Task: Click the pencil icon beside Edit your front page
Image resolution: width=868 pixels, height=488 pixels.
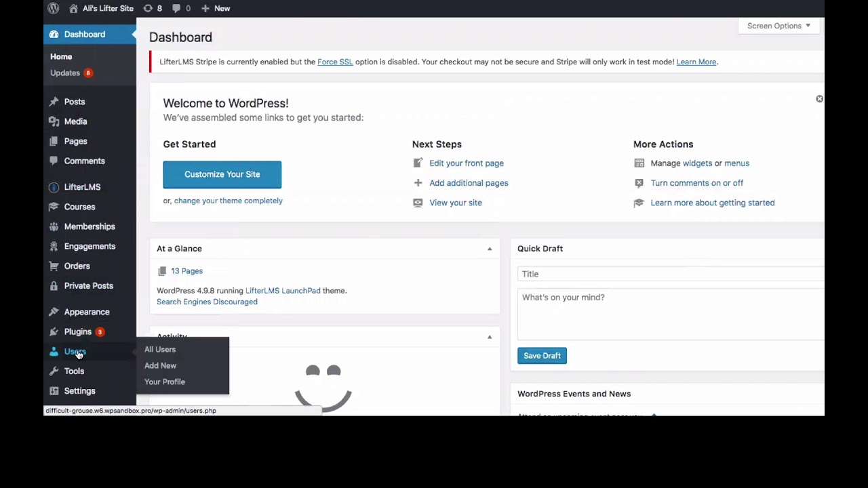Action: [418, 163]
